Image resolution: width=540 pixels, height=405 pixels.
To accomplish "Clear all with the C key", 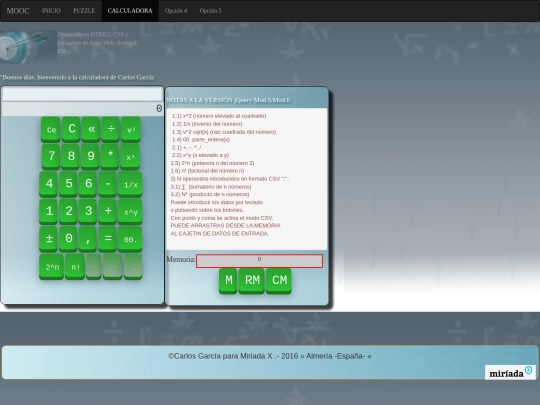I will [71, 129].
